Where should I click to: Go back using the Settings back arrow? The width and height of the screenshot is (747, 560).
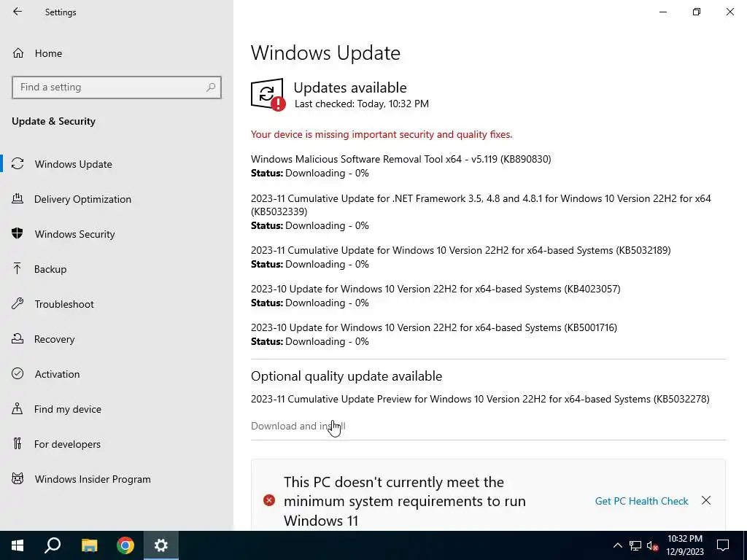point(18,12)
